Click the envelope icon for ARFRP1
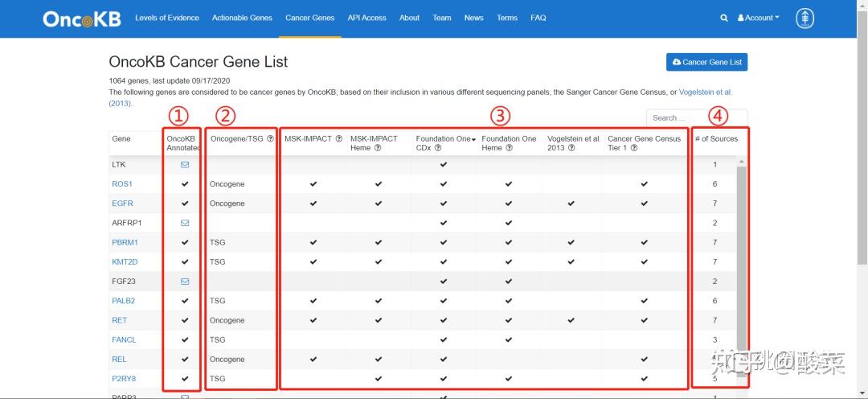 pyautogui.click(x=185, y=223)
